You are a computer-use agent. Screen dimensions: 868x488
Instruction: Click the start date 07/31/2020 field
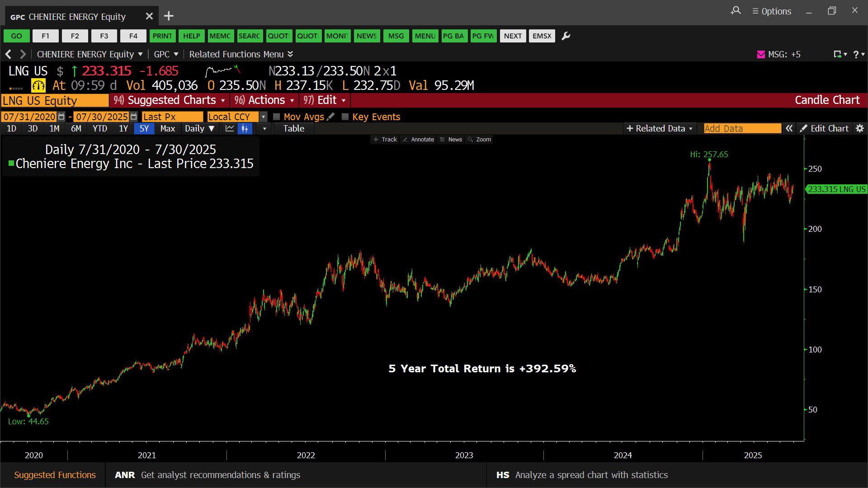click(x=29, y=117)
